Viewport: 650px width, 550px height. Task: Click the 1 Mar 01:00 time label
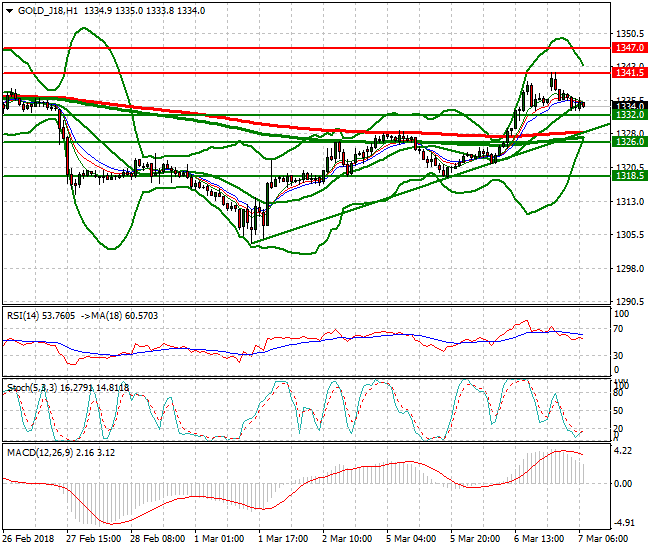pos(219,539)
